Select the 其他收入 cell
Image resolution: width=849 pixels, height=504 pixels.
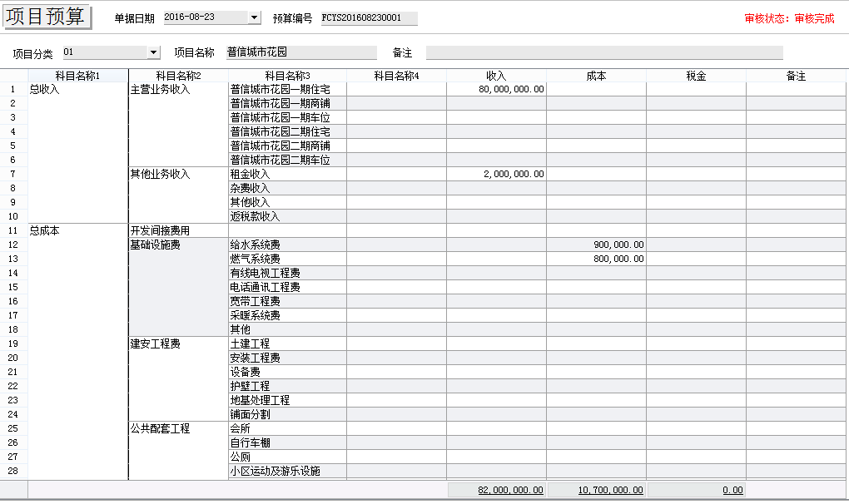coord(287,202)
